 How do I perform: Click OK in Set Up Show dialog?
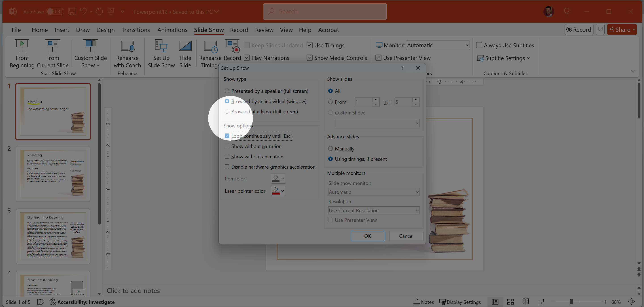(367, 236)
